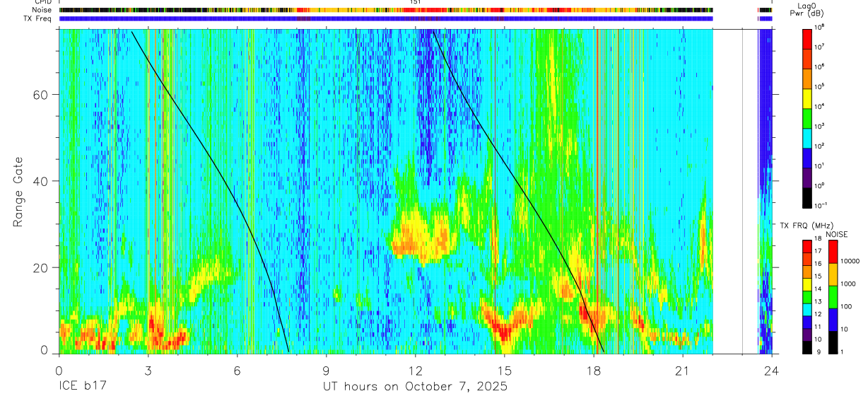Click the x-axis tick label '9'

(x=326, y=371)
